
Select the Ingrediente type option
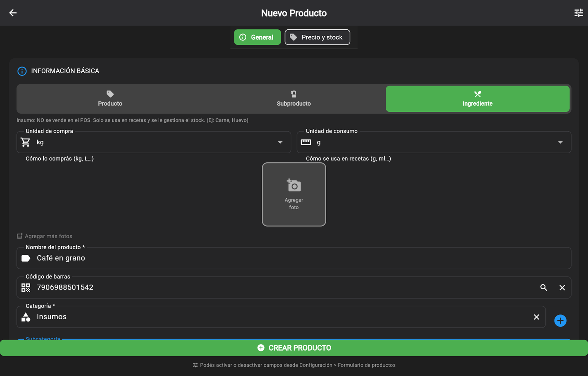[x=477, y=99]
